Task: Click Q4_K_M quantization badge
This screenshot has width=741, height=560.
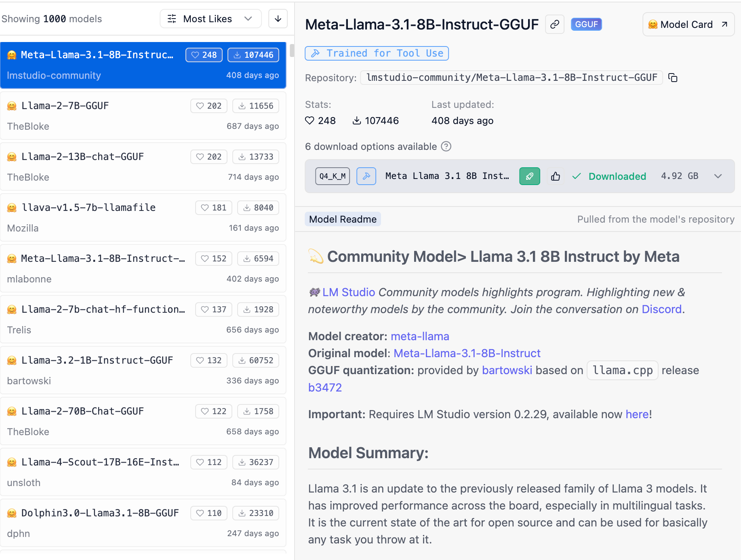Action: point(333,176)
